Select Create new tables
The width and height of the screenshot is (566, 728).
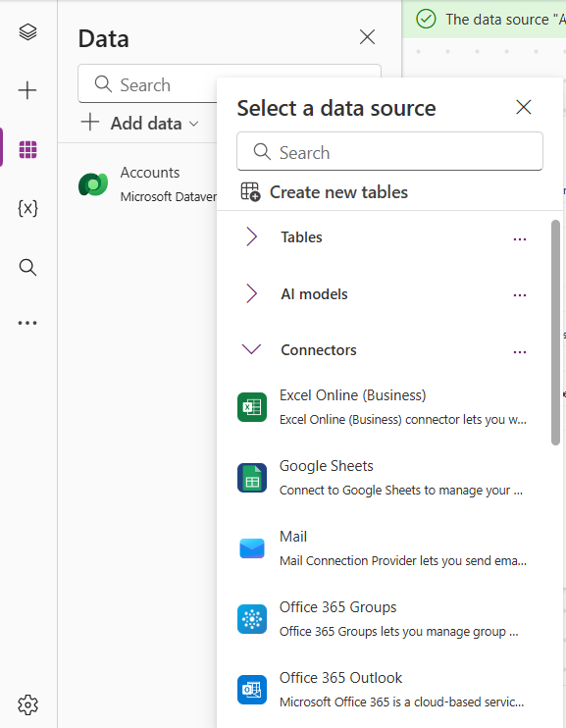pos(325,192)
